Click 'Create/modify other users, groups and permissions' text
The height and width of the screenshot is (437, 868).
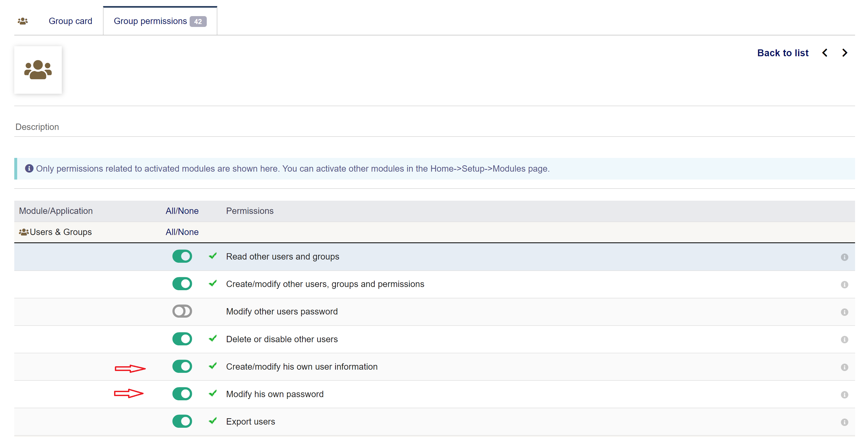(x=325, y=284)
